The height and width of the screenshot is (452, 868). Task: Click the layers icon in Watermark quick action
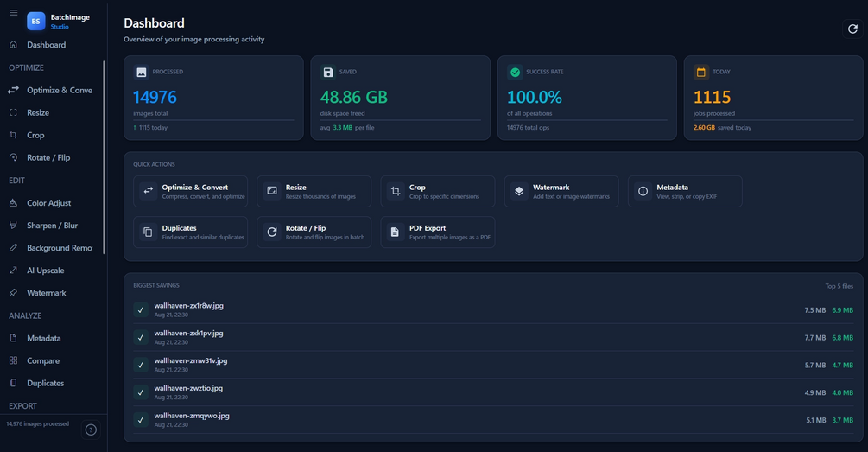pos(519,191)
